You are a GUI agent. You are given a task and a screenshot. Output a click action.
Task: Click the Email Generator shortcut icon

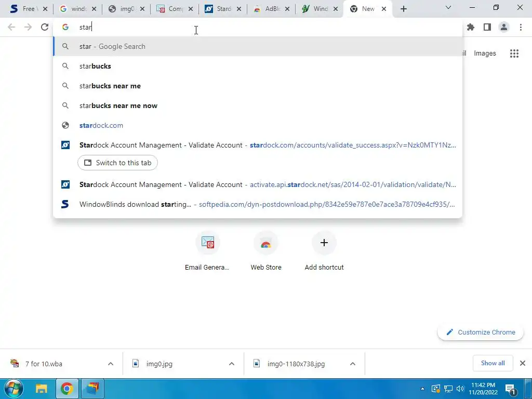pyautogui.click(x=208, y=243)
